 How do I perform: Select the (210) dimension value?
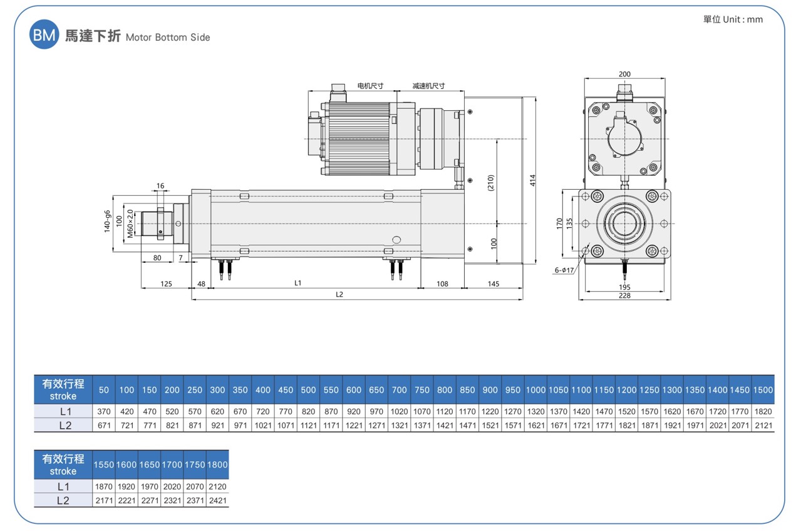(x=491, y=183)
